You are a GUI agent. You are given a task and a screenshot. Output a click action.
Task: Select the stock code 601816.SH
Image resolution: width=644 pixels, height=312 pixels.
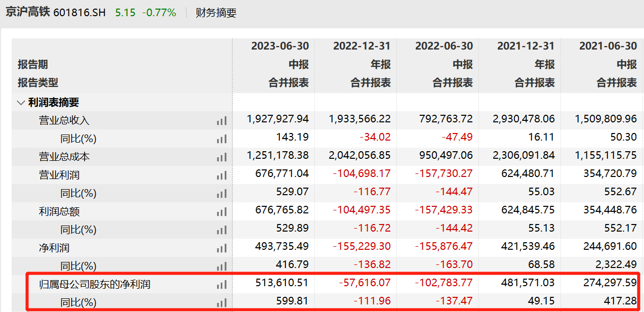pos(80,13)
